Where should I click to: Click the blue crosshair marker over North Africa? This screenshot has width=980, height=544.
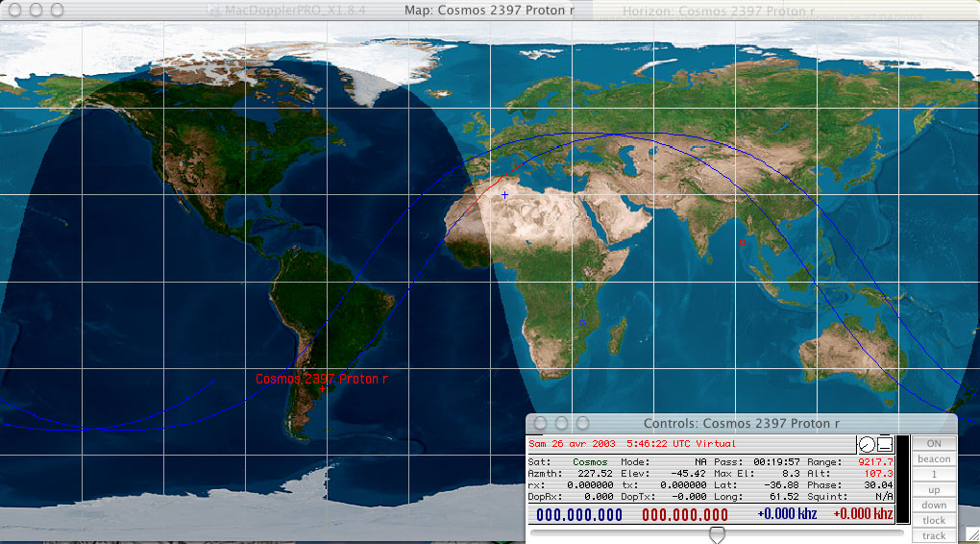click(x=504, y=194)
